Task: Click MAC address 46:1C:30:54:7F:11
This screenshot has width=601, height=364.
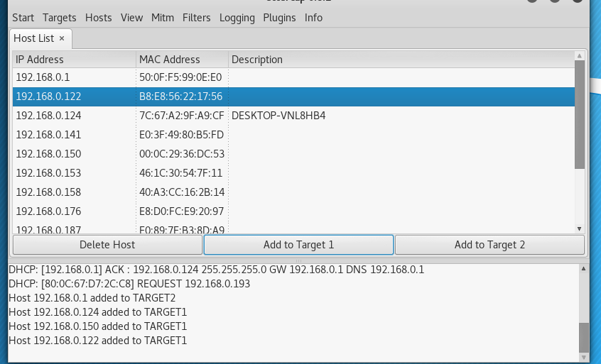Action: [x=181, y=173]
